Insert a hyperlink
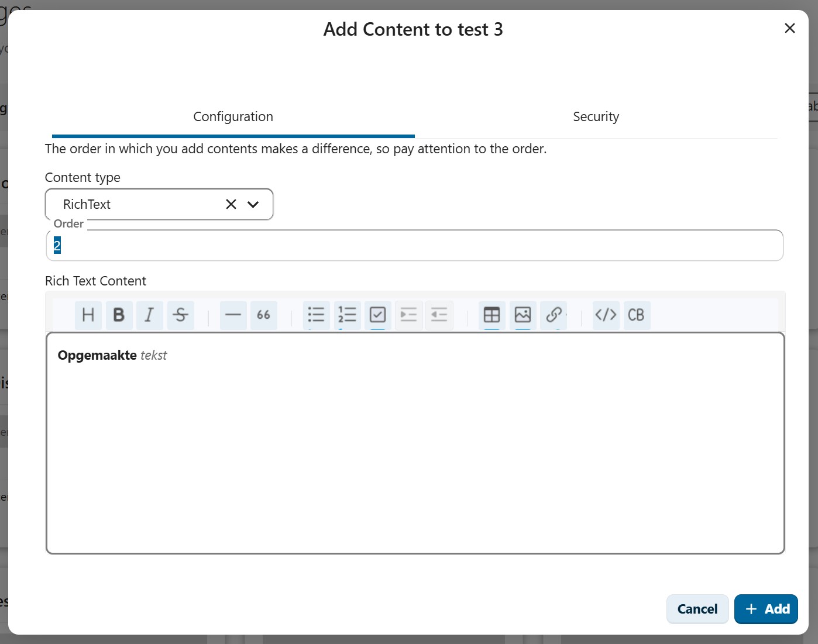 coord(554,315)
